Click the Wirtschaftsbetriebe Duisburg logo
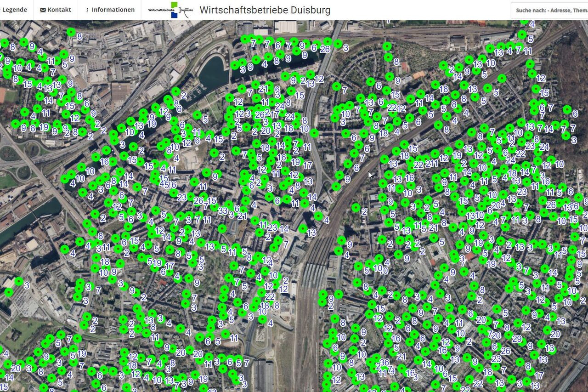Viewport: 588px width, 392px height. [x=170, y=10]
